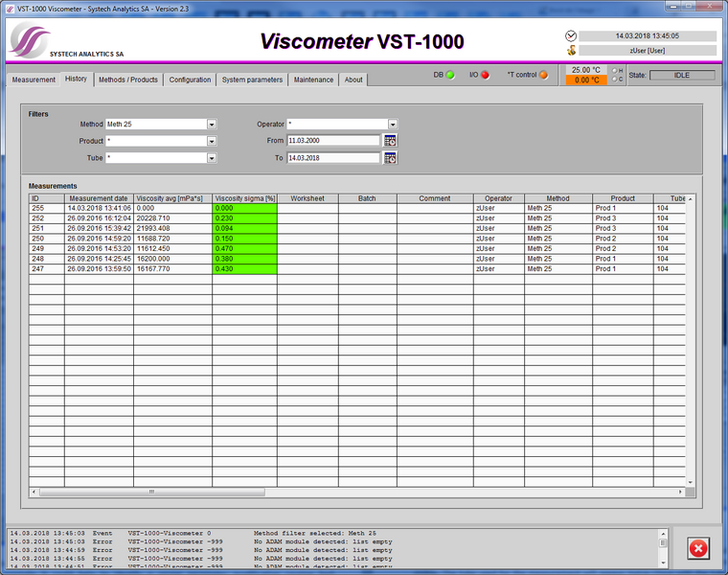
Task: Open the Configuration tab
Action: (x=190, y=80)
